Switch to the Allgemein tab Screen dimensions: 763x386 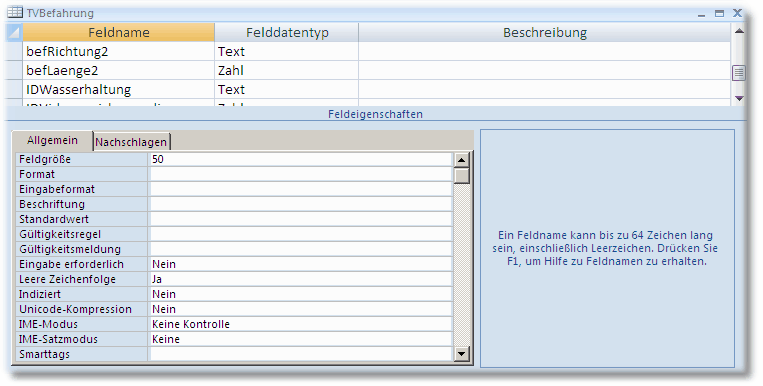pyautogui.click(x=53, y=141)
